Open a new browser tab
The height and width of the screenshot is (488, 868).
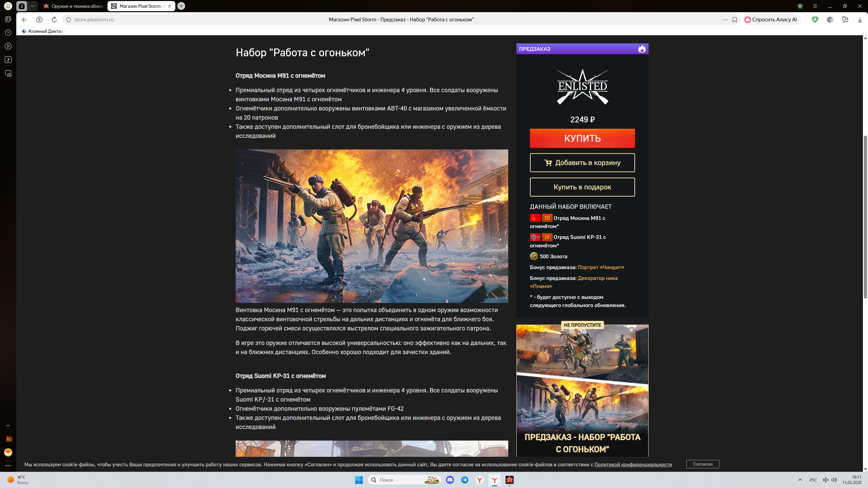(181, 6)
